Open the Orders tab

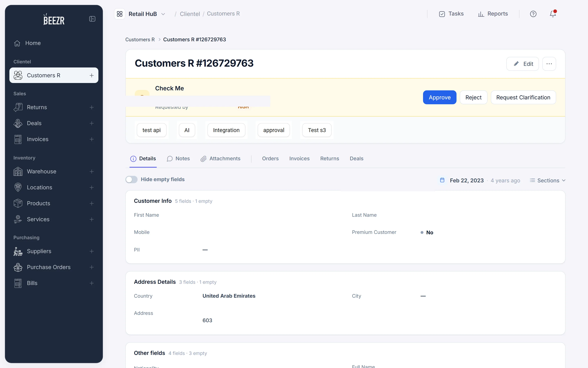270,159
